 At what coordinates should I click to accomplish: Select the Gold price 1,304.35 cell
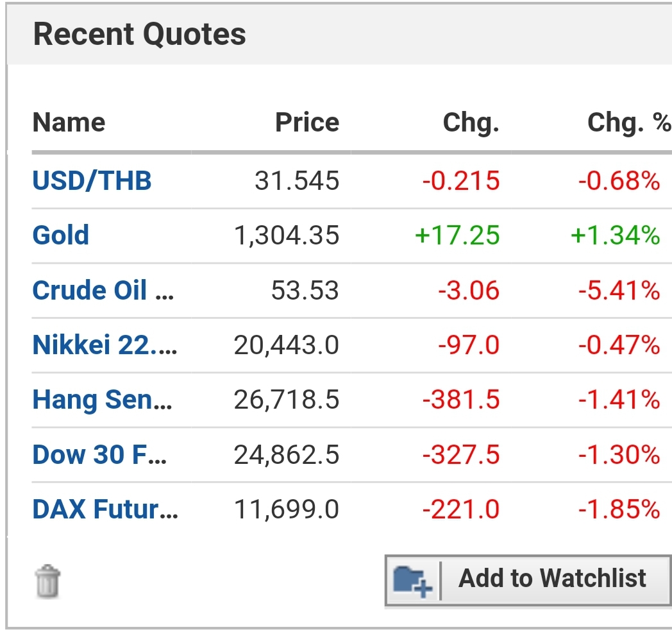coord(286,235)
